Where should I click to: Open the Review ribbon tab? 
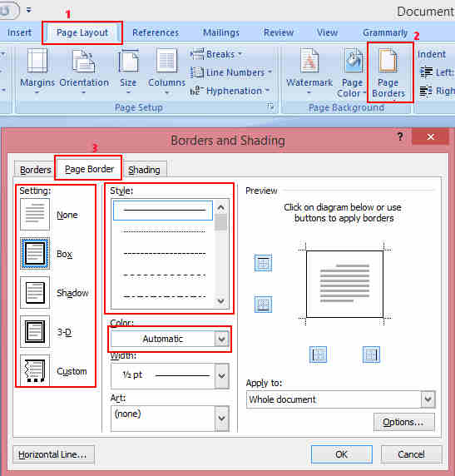point(279,32)
